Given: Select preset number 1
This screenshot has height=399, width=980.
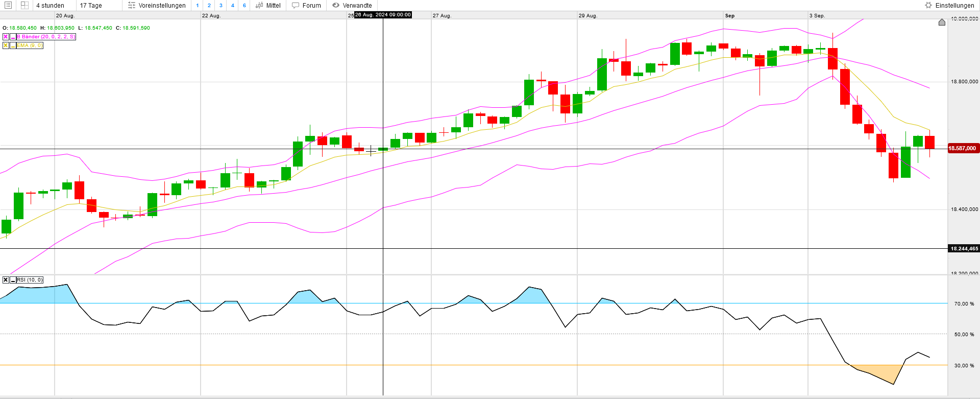Looking at the screenshot, I should click(198, 6).
